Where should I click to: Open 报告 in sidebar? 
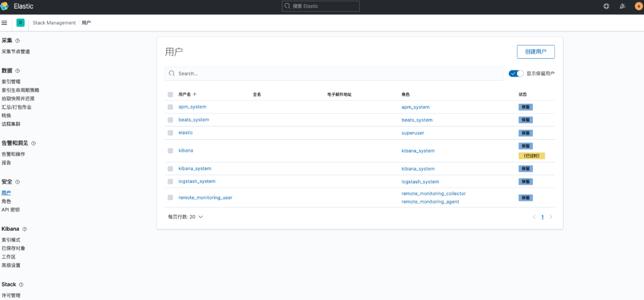(6, 163)
